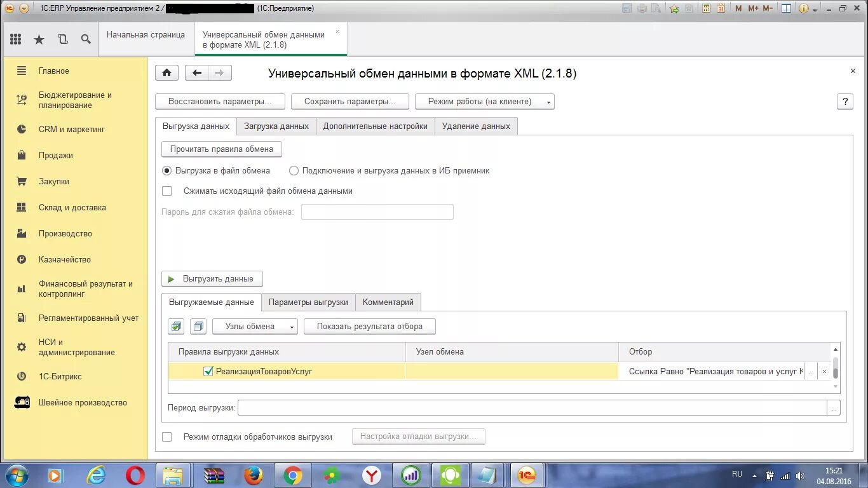This screenshot has width=868, height=488.
Task: Click Восстановить параметры button
Action: [220, 102]
